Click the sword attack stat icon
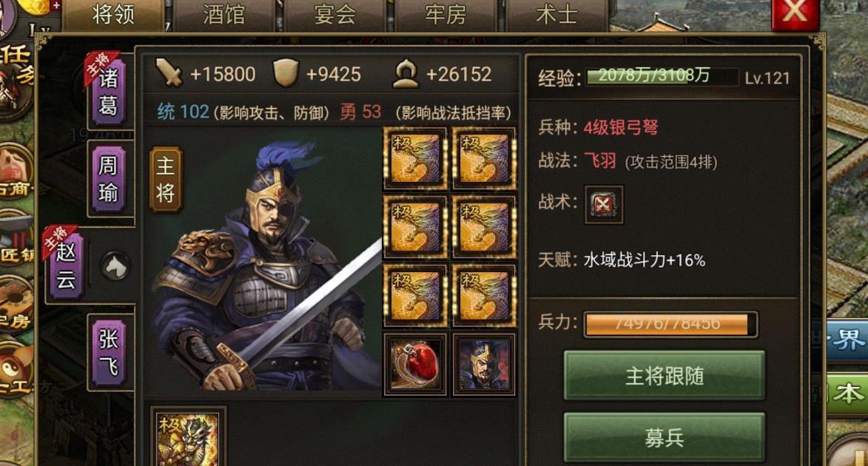Viewport: 868px width, 466px height. pyautogui.click(x=169, y=74)
